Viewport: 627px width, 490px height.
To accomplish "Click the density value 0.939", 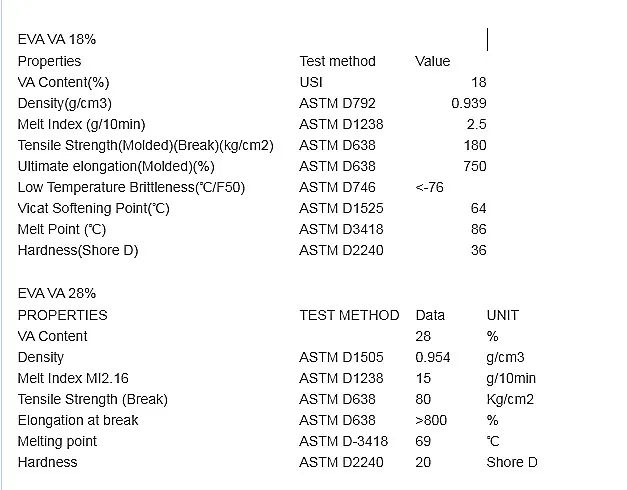I will pos(468,103).
